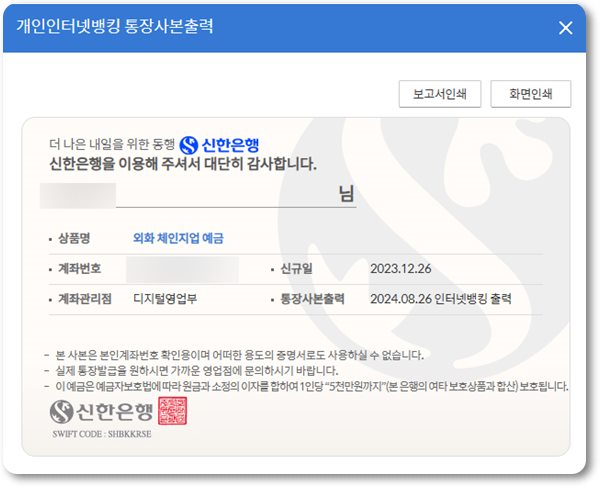This screenshot has width=600, height=488.
Task: Click the SWIFT CODE : SHBKKRSE text
Action: click(x=102, y=434)
